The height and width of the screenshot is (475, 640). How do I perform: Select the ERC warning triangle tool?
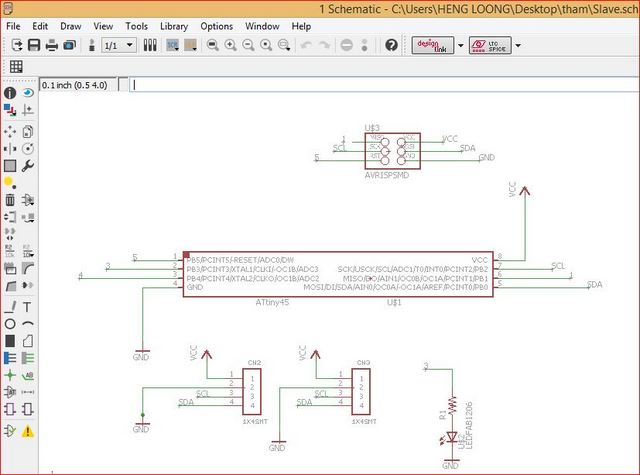pyautogui.click(x=28, y=431)
